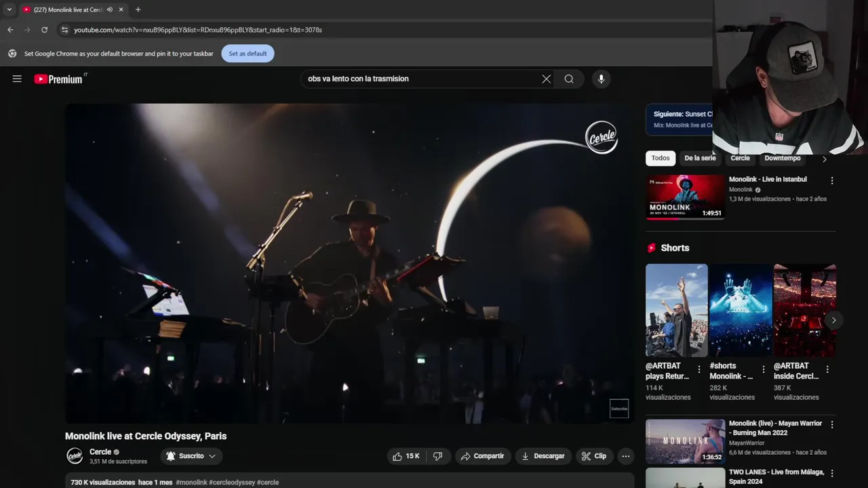The width and height of the screenshot is (868, 488).
Task: Open the #cercle hashtag link
Action: click(x=268, y=483)
